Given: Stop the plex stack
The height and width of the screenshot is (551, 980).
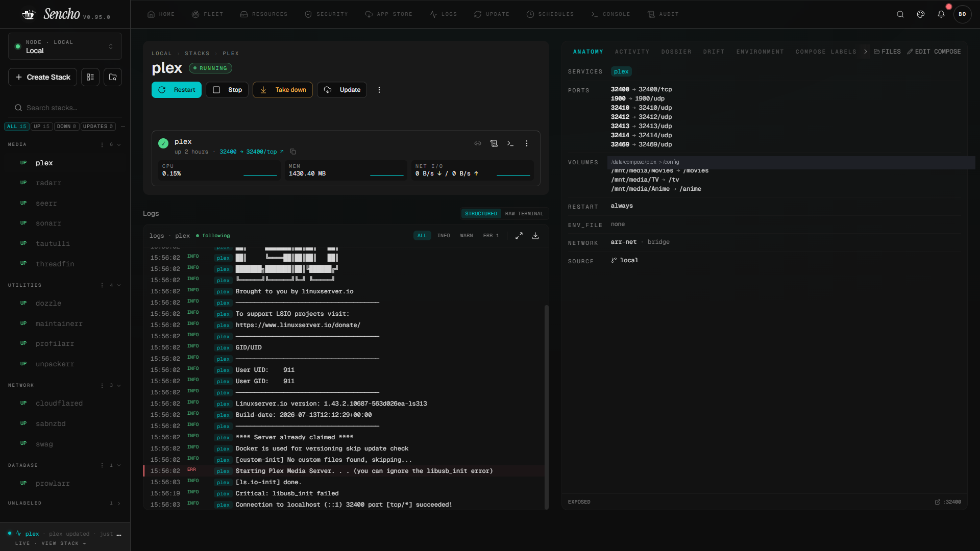Looking at the screenshot, I should pyautogui.click(x=227, y=90).
